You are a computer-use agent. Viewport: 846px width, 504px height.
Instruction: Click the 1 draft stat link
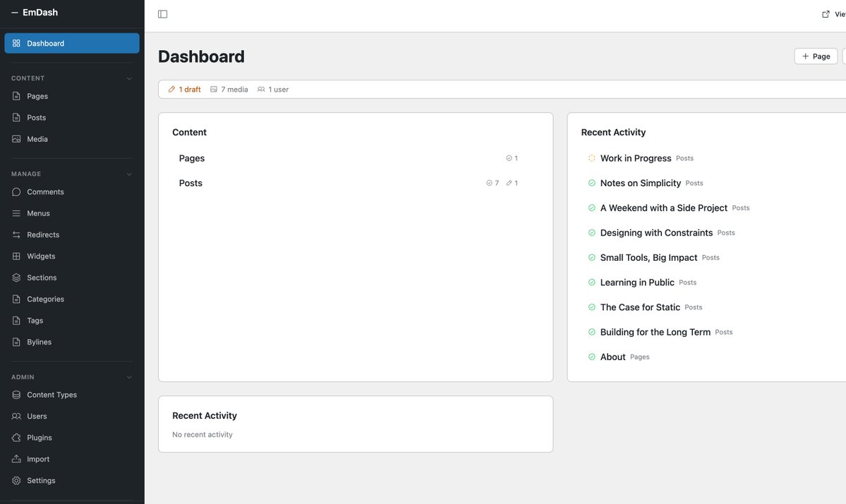click(x=185, y=90)
